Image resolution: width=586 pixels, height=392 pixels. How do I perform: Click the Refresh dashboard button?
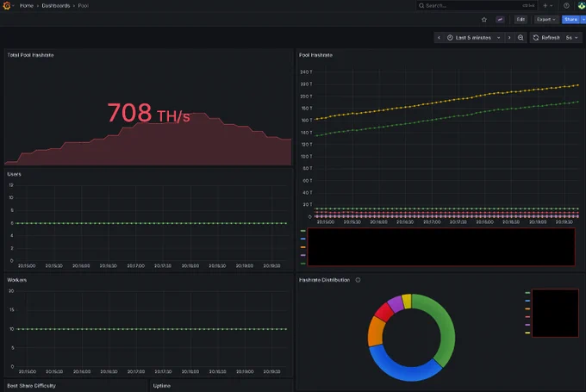click(546, 38)
